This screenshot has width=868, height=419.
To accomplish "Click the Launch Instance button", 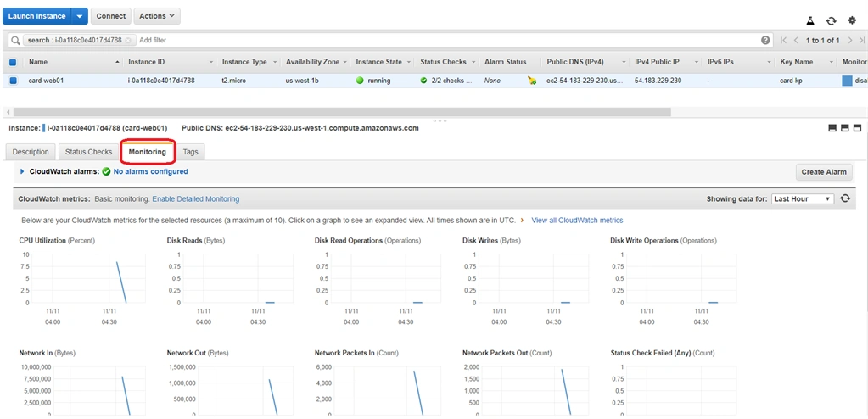I will [x=37, y=16].
